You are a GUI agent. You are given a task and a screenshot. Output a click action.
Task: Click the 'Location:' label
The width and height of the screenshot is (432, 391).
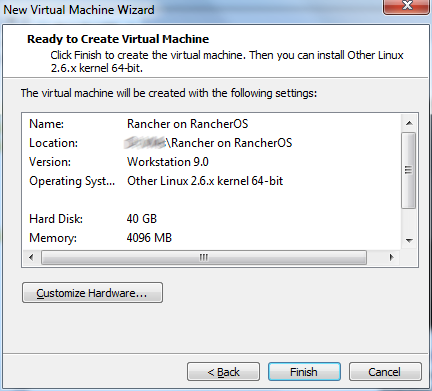coord(53,143)
